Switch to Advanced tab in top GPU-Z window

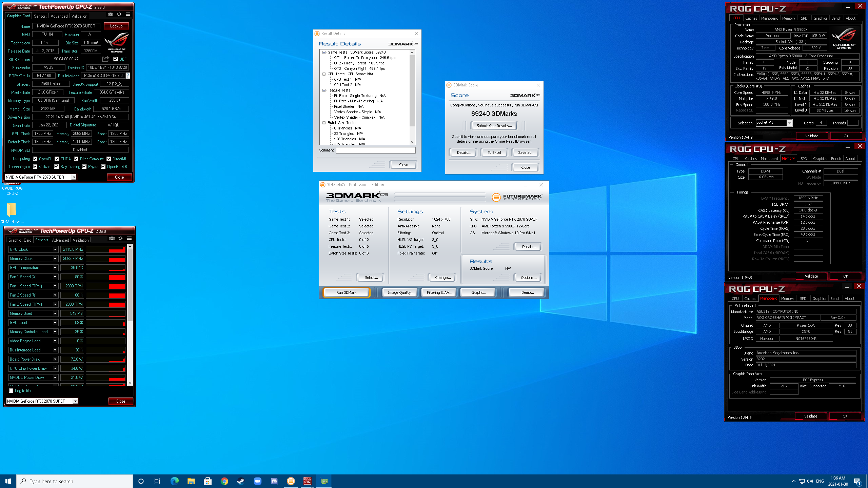pos(59,16)
